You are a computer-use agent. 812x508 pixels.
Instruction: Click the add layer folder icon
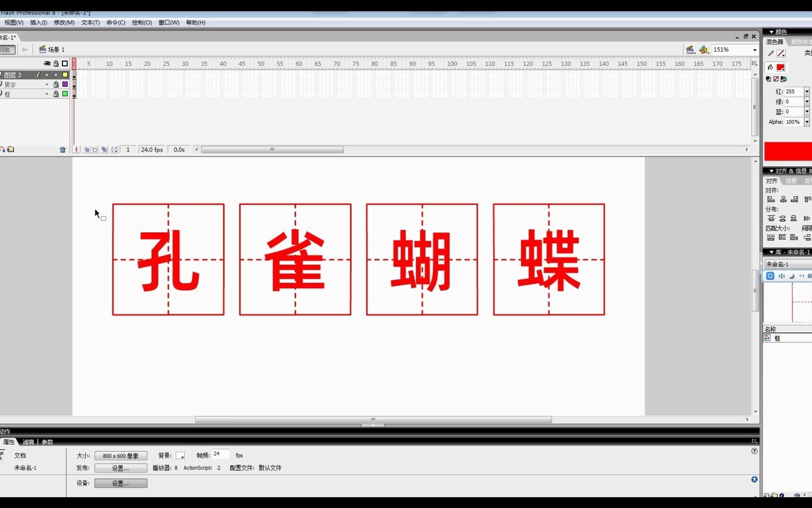pos(11,149)
